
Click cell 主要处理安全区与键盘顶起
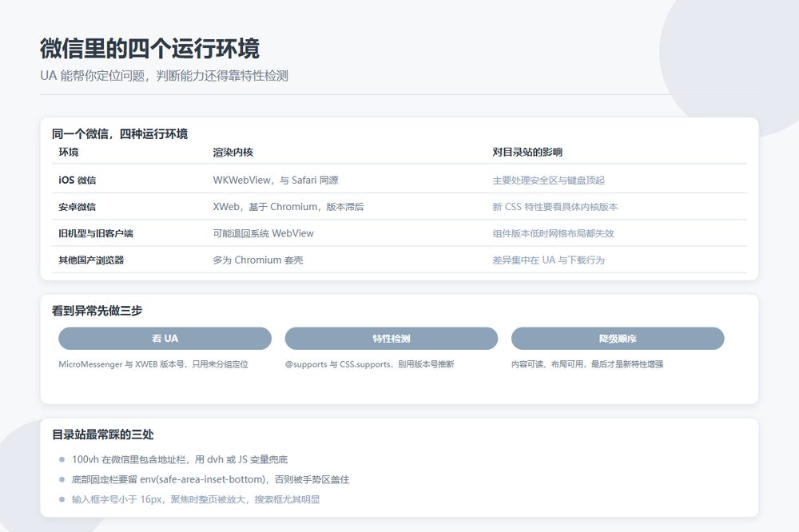[x=548, y=180]
